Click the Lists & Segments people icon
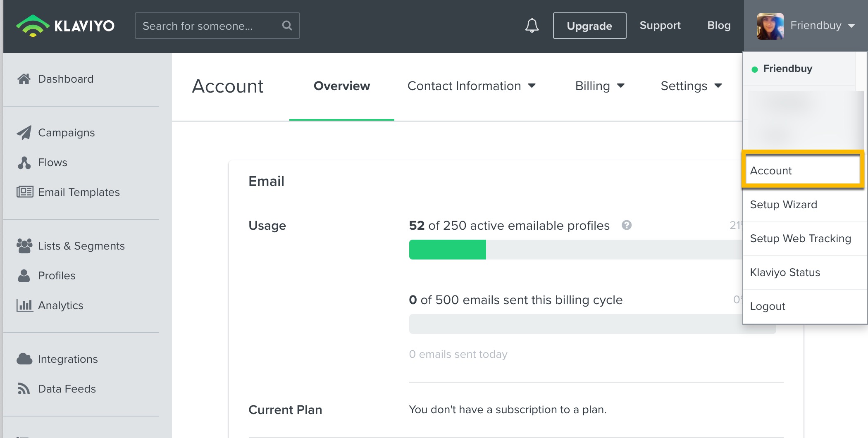Viewport: 868px width, 438px height. pyautogui.click(x=24, y=246)
